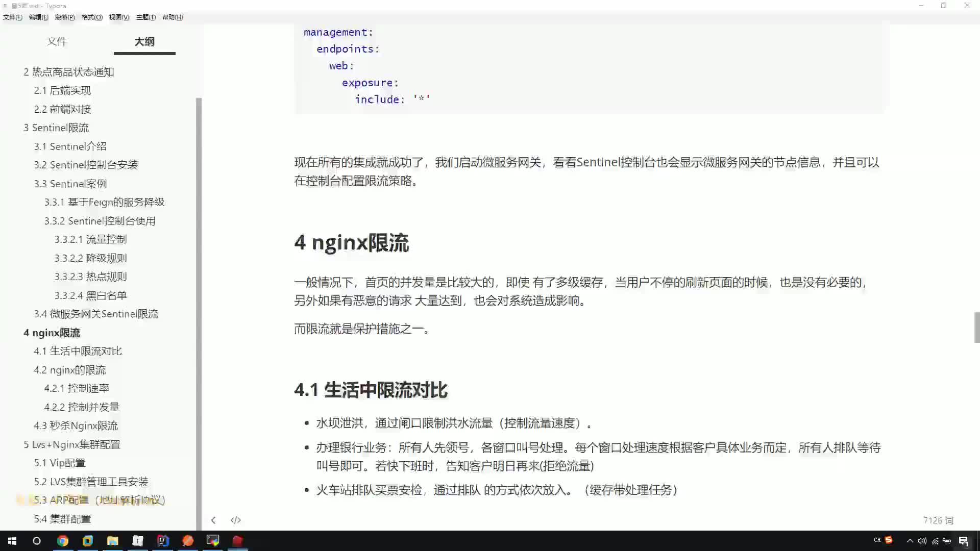This screenshot has width=980, height=551.
Task: Navigate to 3.4 微服务网关Sentinel限流
Action: tap(96, 314)
